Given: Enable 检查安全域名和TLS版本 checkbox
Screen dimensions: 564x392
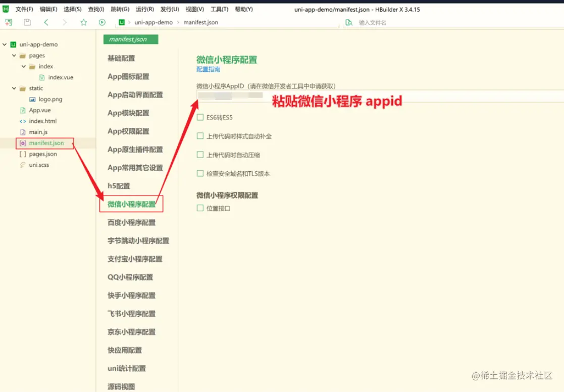Looking at the screenshot, I should (x=200, y=173).
